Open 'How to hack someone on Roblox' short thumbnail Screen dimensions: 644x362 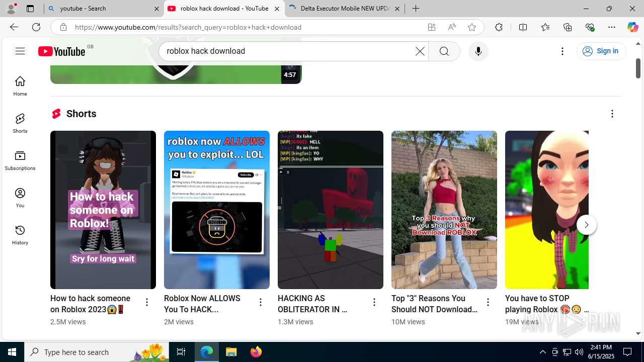pyautogui.click(x=103, y=210)
